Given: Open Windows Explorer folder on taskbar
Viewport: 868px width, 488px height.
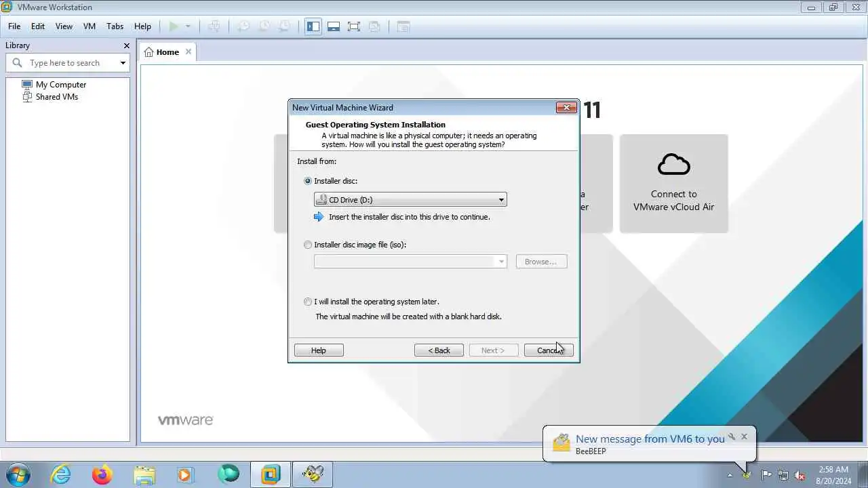Looking at the screenshot, I should click(144, 474).
